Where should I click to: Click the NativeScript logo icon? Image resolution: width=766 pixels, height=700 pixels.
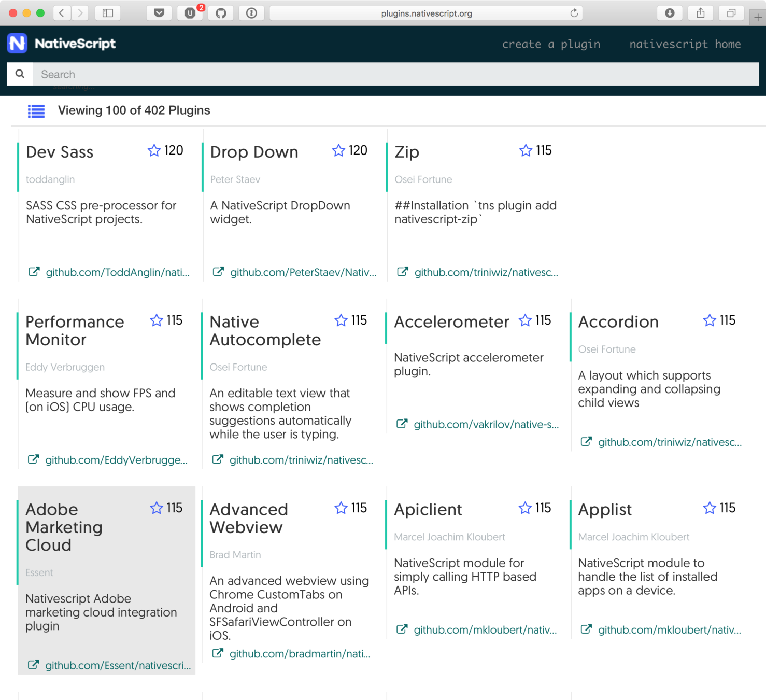click(17, 44)
